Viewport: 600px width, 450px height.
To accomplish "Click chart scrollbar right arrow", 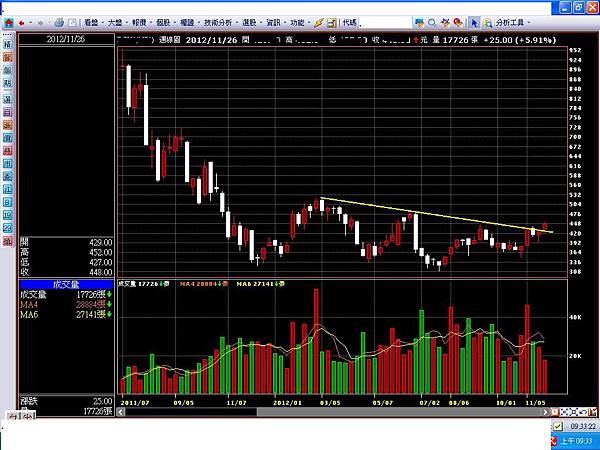I will point(545,412).
